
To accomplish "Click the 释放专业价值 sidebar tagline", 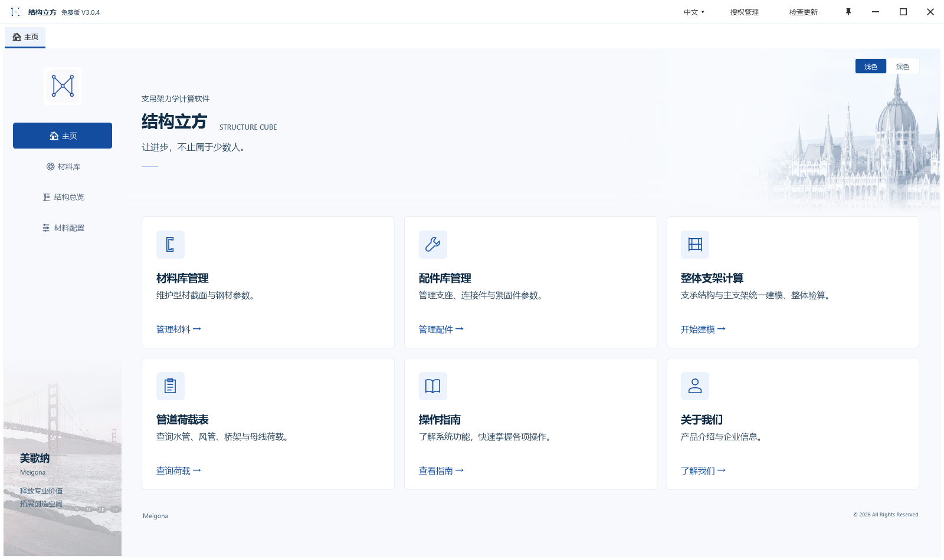I will pyautogui.click(x=41, y=491).
